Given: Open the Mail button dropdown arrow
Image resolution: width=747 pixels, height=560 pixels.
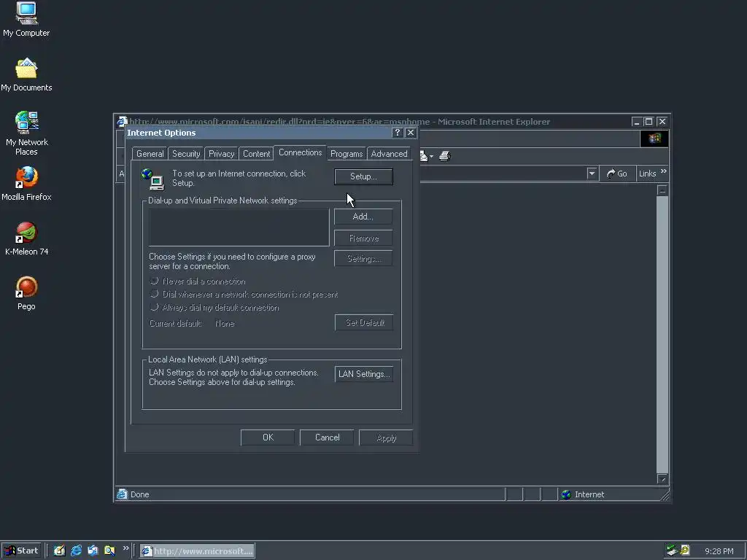Looking at the screenshot, I should [x=431, y=156].
